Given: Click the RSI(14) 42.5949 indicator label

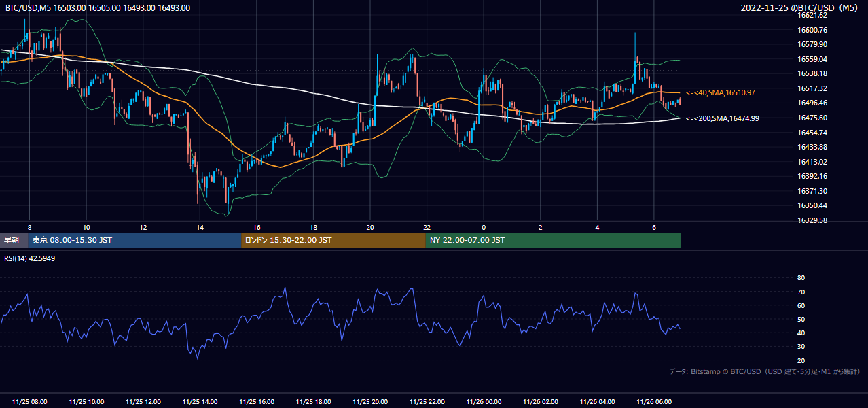Looking at the screenshot, I should pyautogui.click(x=31, y=258).
